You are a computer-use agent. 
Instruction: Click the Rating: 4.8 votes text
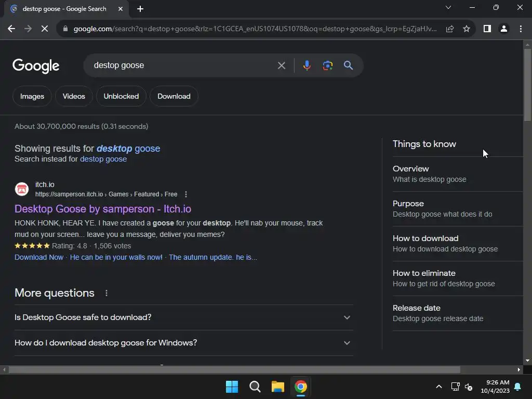pos(91,246)
